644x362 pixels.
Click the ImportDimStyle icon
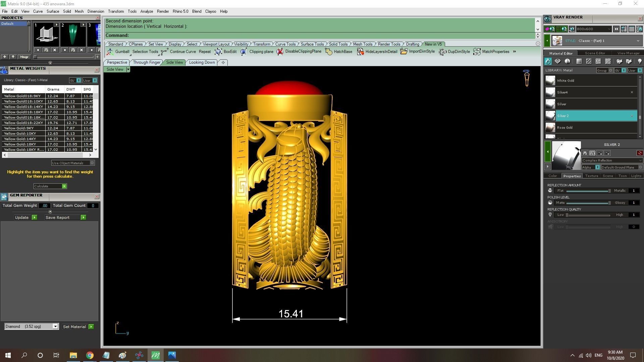pos(404,52)
